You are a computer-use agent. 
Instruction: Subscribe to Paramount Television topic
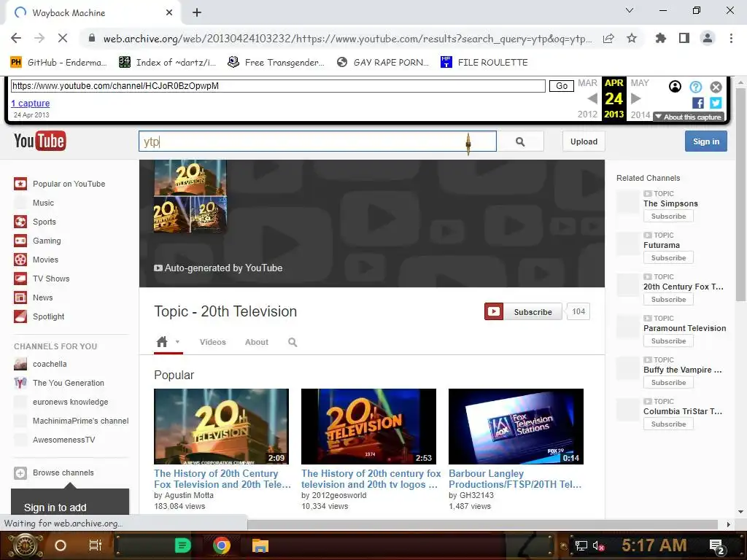pos(668,341)
